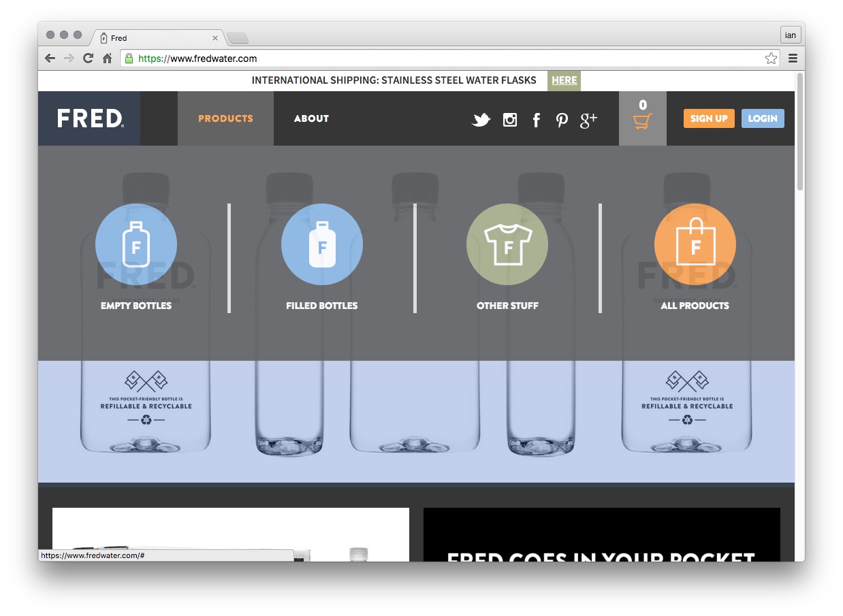Viewport: 843px width, 616px height.
Task: Open the shopping cart icon
Action: 642,120
